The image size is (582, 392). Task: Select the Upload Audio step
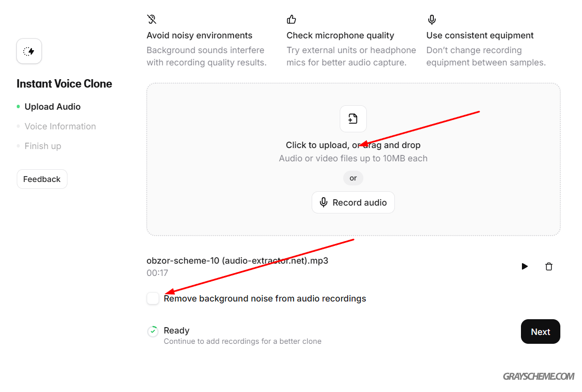pos(52,107)
